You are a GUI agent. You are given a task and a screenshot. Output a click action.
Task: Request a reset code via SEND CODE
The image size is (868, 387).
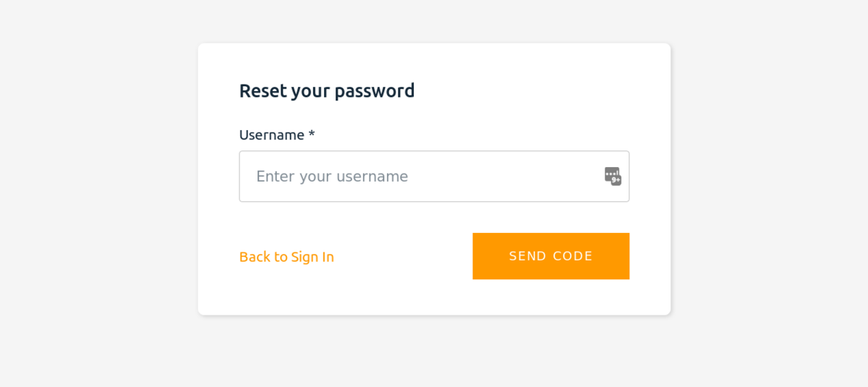550,256
